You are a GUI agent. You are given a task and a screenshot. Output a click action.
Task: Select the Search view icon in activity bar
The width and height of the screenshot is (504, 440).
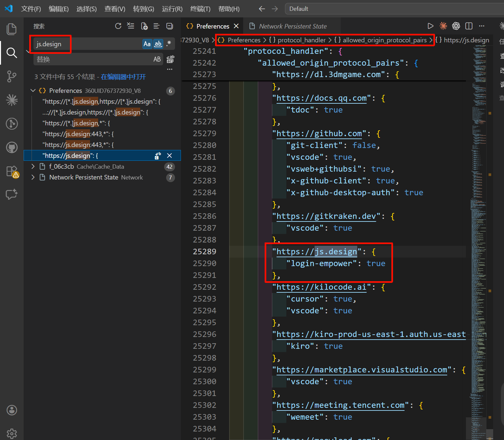12,52
